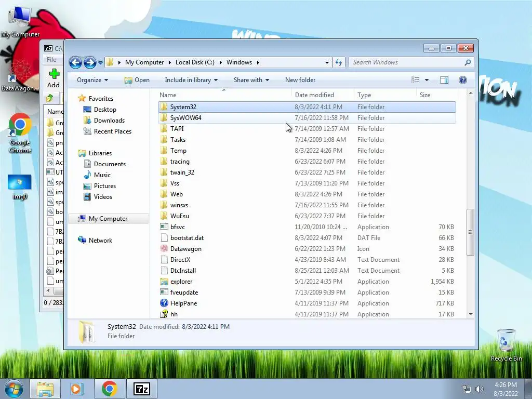
Task: Sort by the Type column header
Action: tap(385, 95)
